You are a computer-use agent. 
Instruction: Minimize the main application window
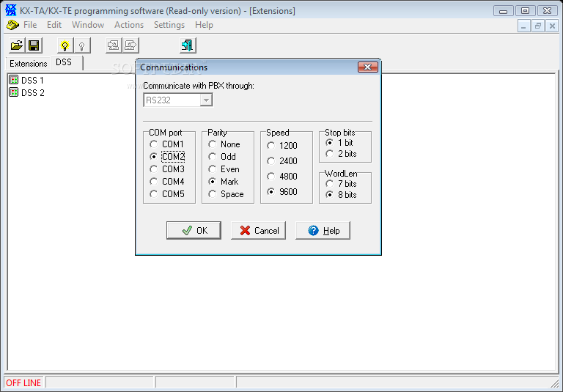pyautogui.click(x=504, y=11)
